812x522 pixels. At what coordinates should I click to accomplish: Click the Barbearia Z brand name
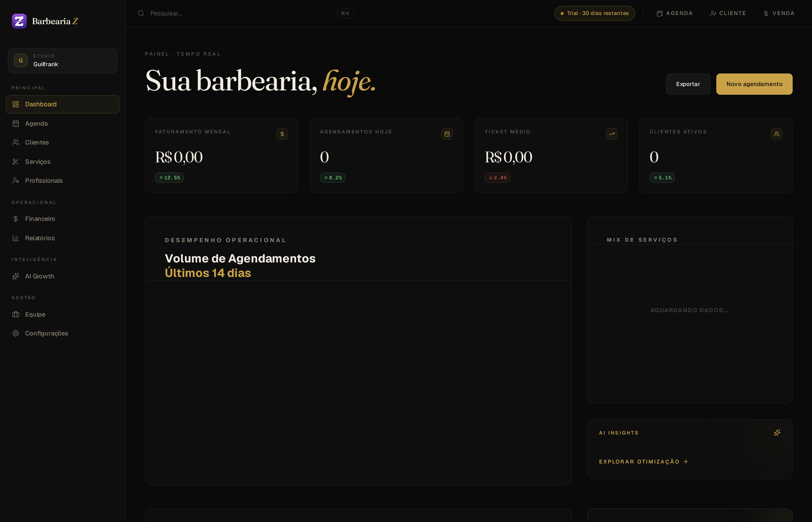tap(55, 21)
